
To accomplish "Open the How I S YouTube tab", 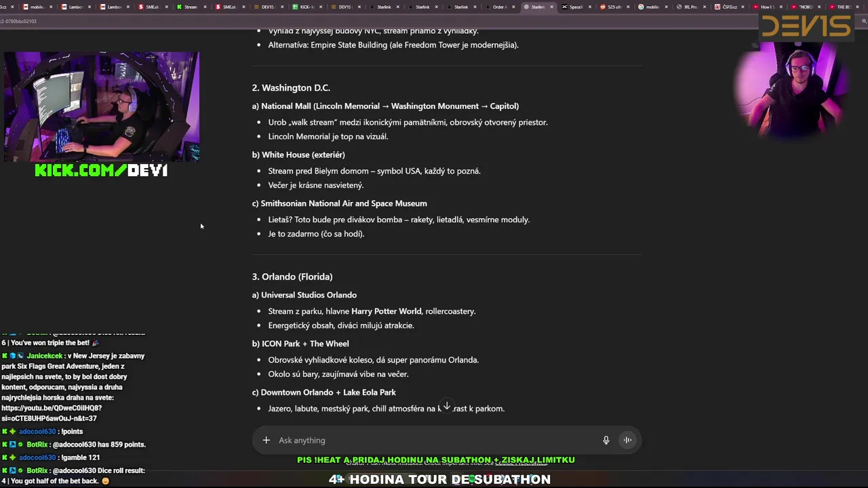I will pos(766,7).
